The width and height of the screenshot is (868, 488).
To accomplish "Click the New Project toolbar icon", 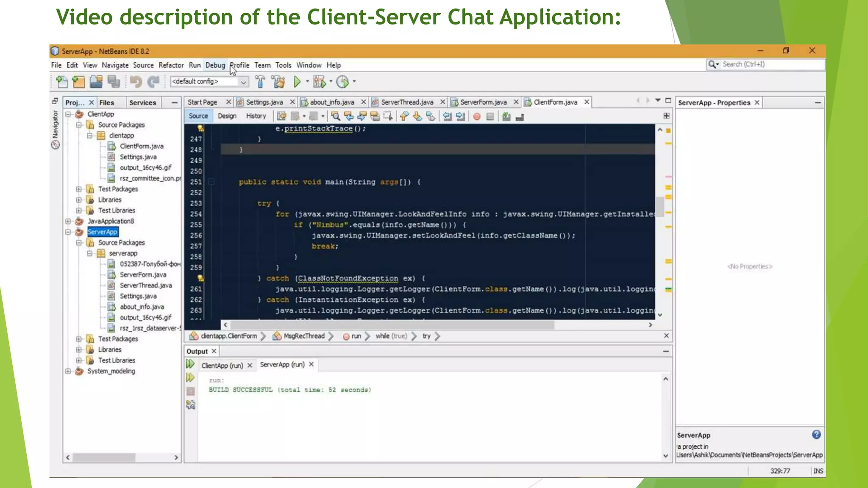I will [x=79, y=81].
